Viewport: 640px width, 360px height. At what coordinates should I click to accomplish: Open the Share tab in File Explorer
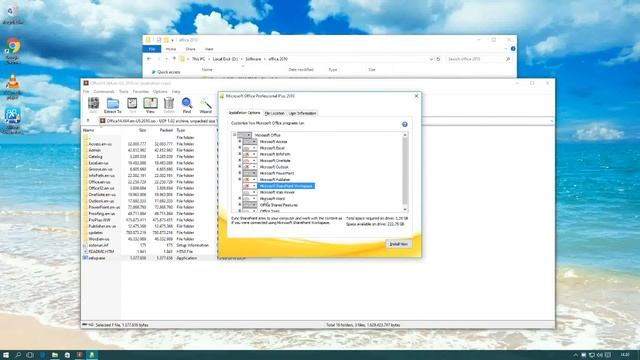(190, 49)
